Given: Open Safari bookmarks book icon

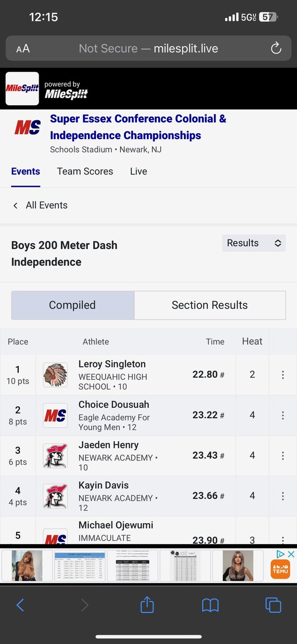Looking at the screenshot, I should pos(210,606).
